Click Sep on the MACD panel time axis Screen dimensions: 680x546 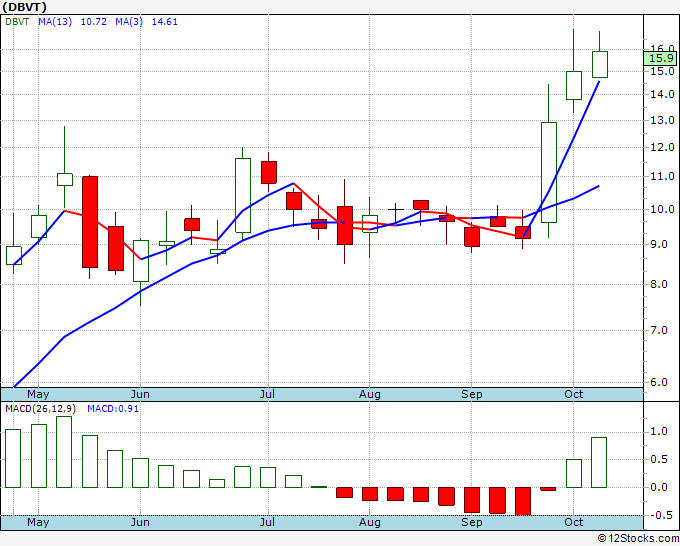[471, 522]
